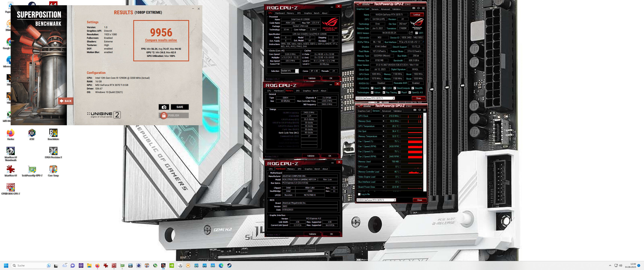Click the taskbar clock showing 12:00
Viewport: 644px width, 270px height.
(631, 265)
